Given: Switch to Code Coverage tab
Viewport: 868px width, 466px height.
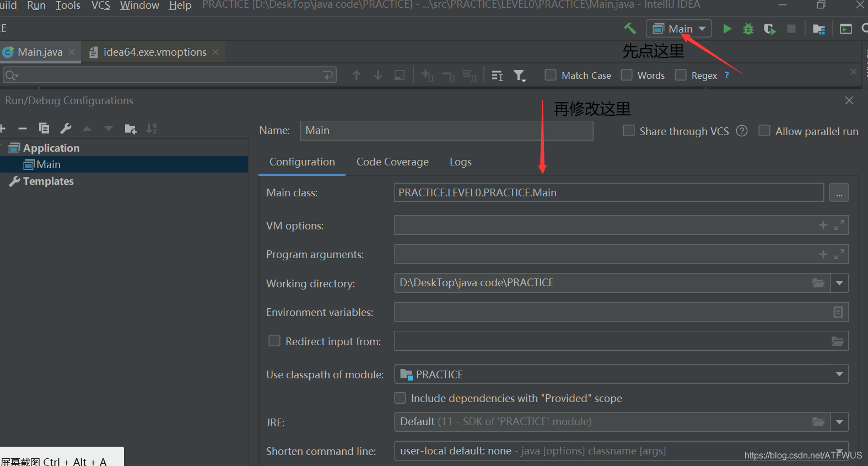Looking at the screenshot, I should pos(392,162).
